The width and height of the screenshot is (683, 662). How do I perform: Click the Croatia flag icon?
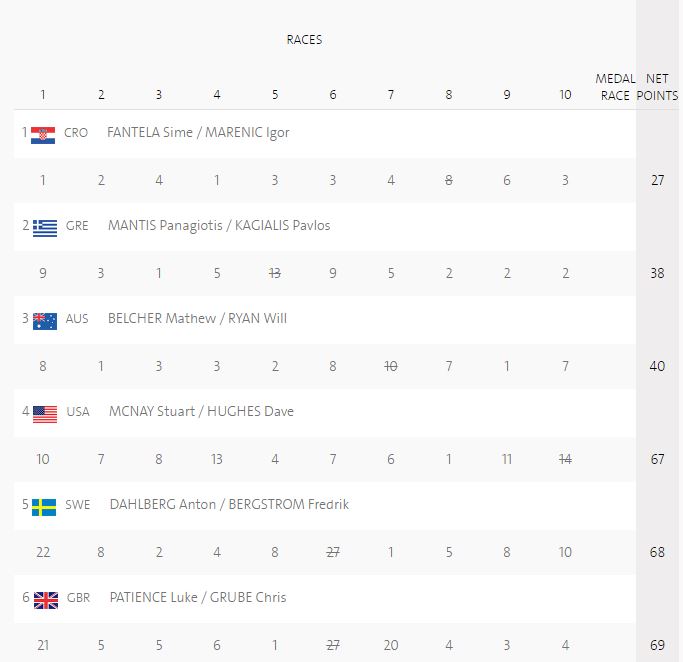click(x=43, y=133)
